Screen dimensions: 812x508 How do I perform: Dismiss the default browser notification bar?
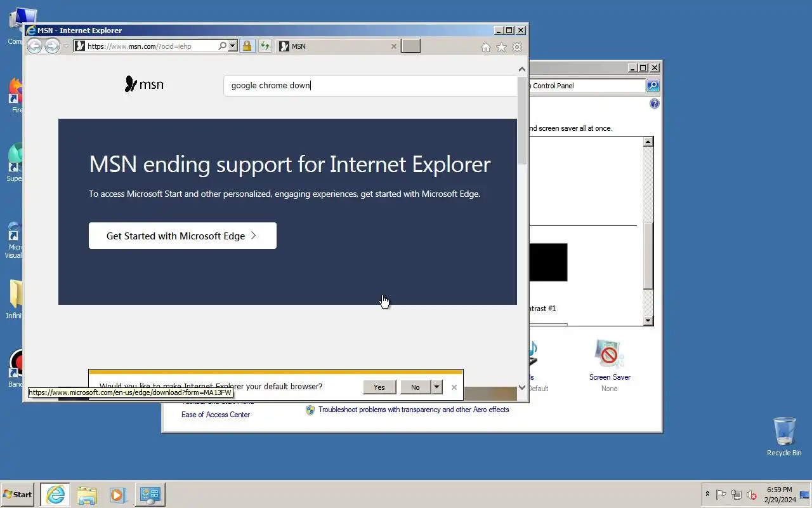454,387
